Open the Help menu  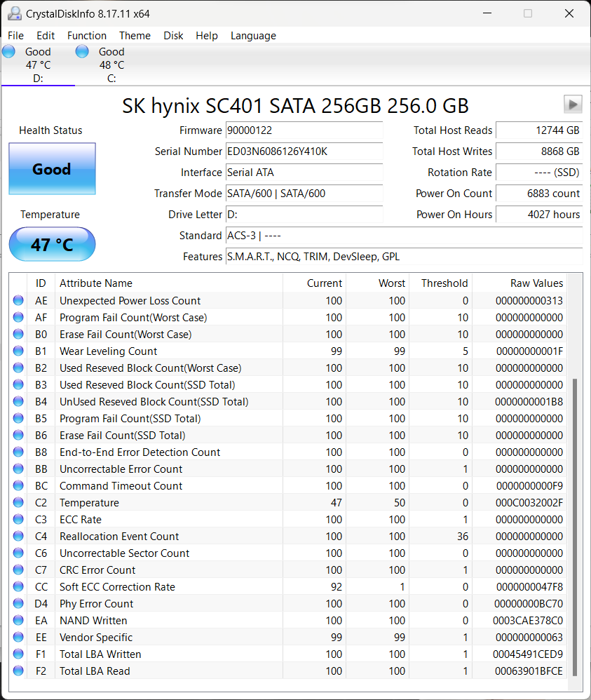point(207,36)
